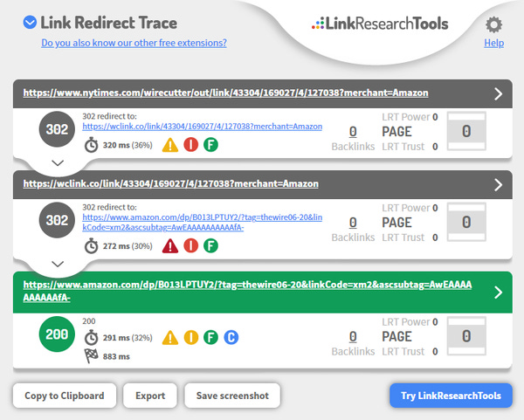Open the amazon.com redirect target link in second card
Viewport: 524px width, 420px height.
(203, 222)
